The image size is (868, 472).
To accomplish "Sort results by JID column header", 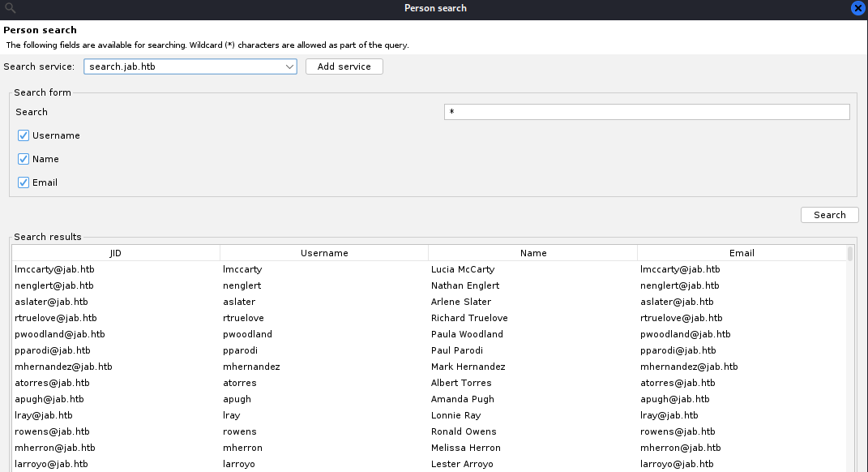I will (x=116, y=253).
